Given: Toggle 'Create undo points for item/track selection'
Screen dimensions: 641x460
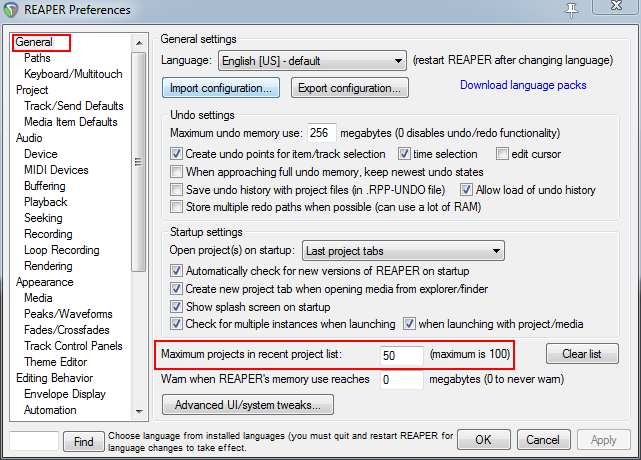Looking at the screenshot, I should pyautogui.click(x=177, y=154).
